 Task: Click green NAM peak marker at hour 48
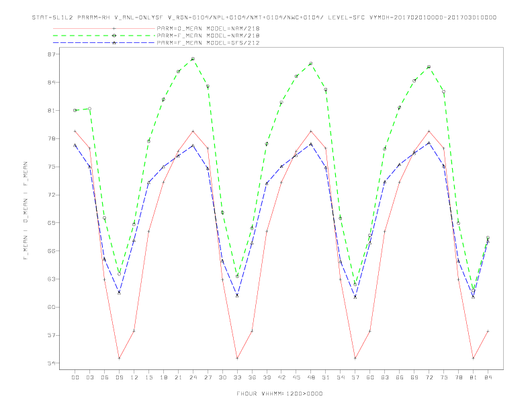311,64
